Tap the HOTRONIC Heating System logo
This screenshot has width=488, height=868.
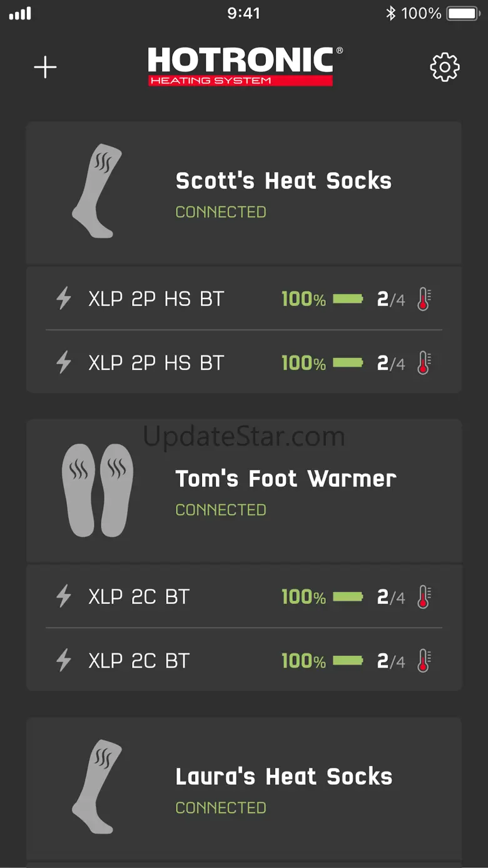coord(245,66)
